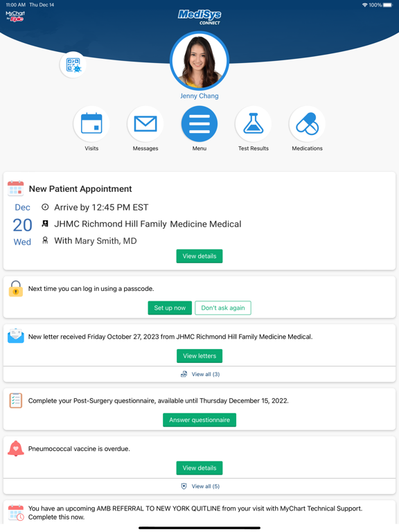View details of overdue Pneumococcal vaccine
Screen dimensions: 399x532
[x=199, y=468]
